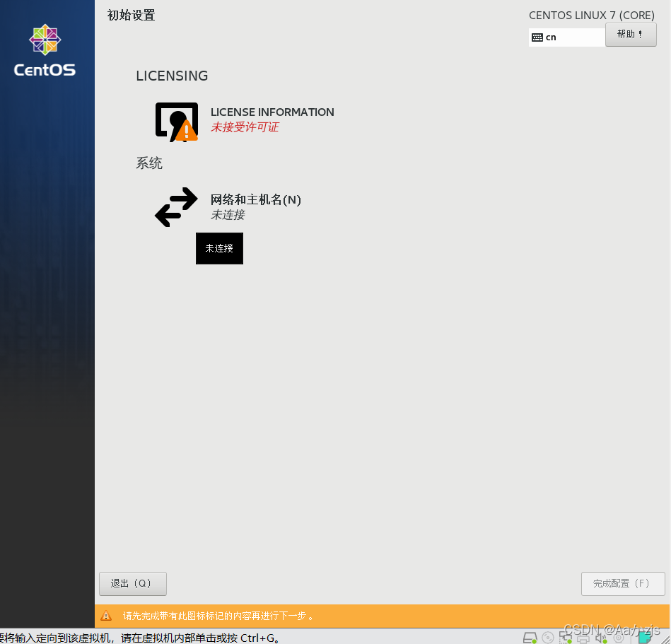Click the 完成配置 (F) finish button
This screenshot has width=671, height=644.
point(623,584)
